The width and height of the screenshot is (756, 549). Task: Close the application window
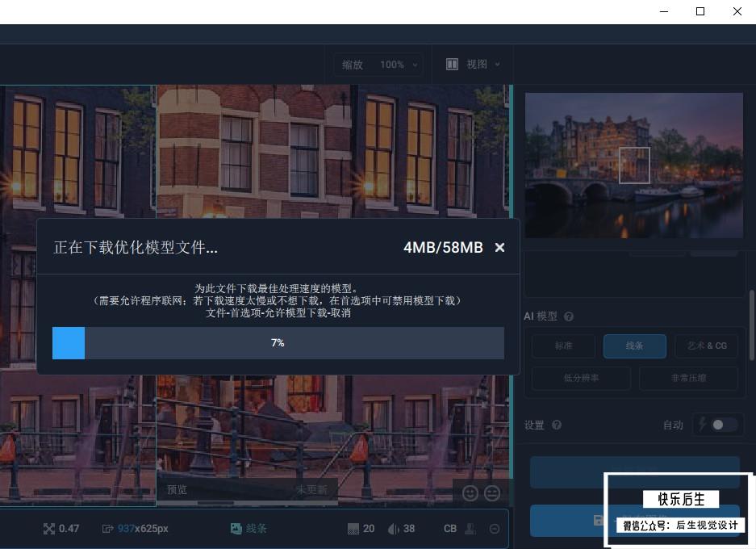tap(737, 11)
